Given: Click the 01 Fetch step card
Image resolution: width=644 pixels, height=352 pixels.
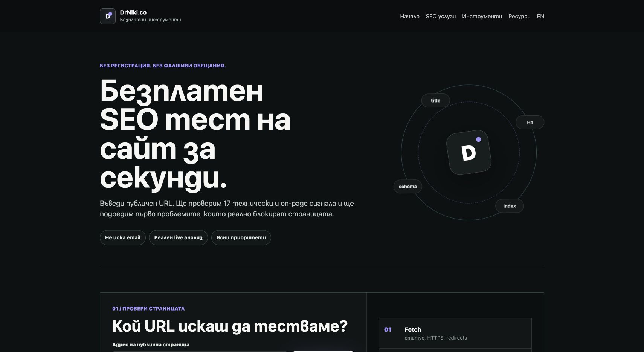Looking at the screenshot, I should [455, 333].
